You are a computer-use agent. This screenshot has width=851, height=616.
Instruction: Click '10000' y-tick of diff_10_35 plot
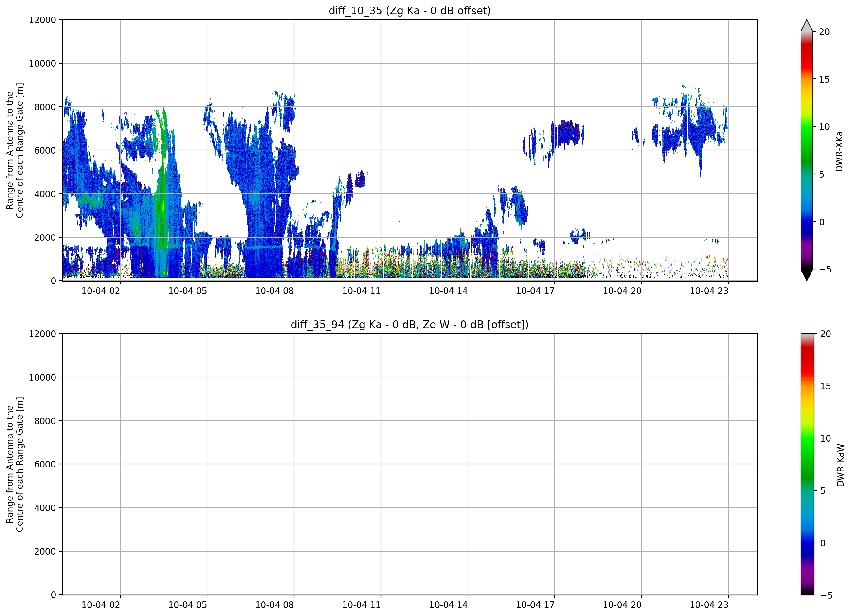(42, 64)
